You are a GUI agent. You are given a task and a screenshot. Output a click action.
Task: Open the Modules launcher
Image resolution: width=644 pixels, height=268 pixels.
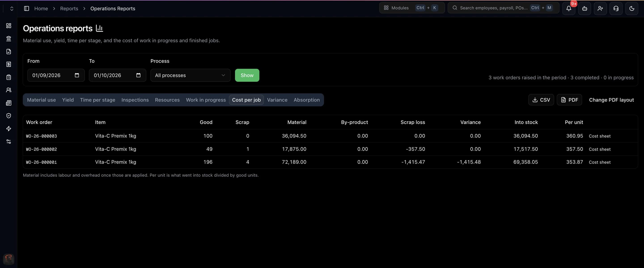412,8
